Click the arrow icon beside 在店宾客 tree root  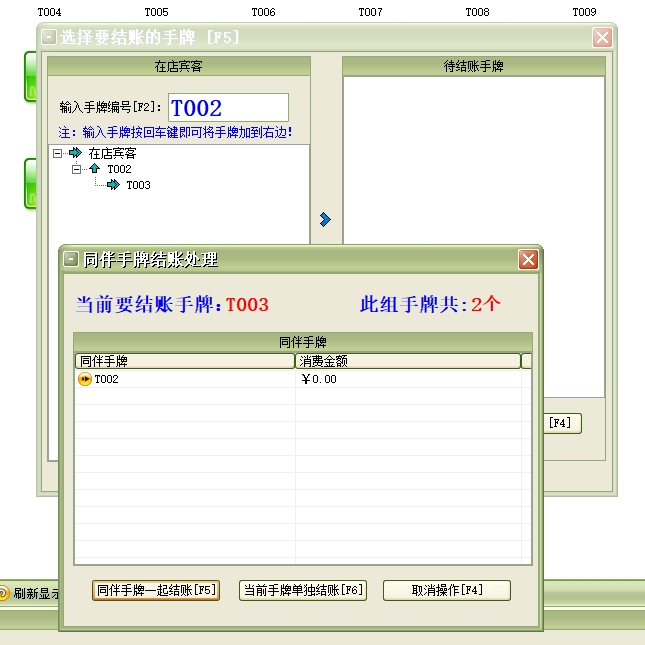76,153
